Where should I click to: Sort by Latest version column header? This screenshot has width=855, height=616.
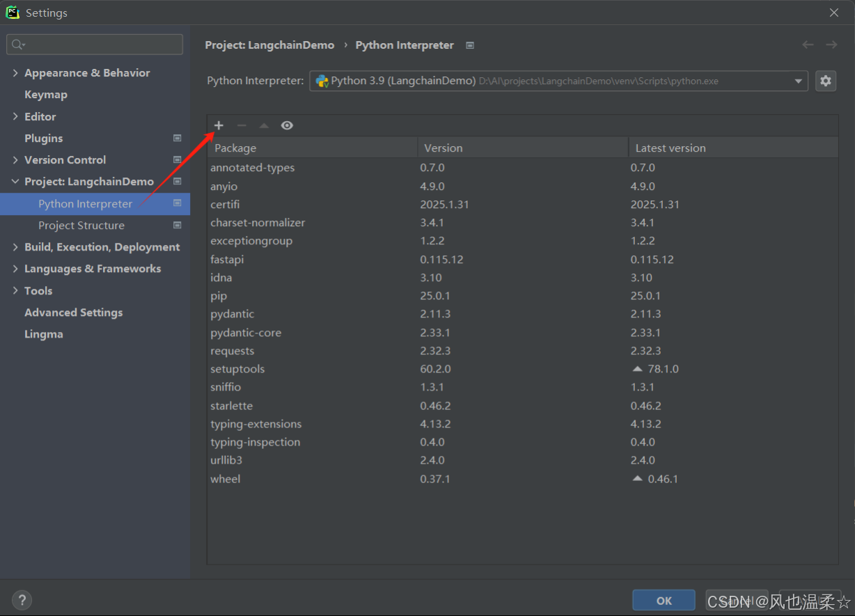pyautogui.click(x=733, y=148)
